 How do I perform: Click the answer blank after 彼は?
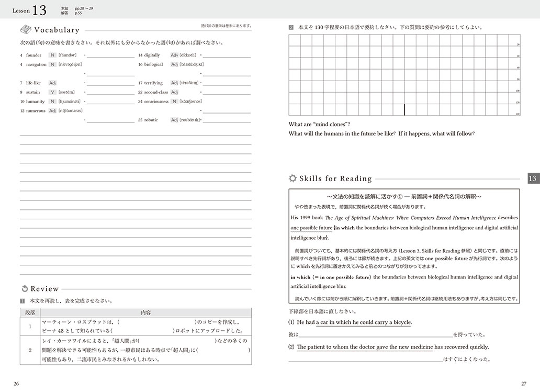[x=376, y=334]
